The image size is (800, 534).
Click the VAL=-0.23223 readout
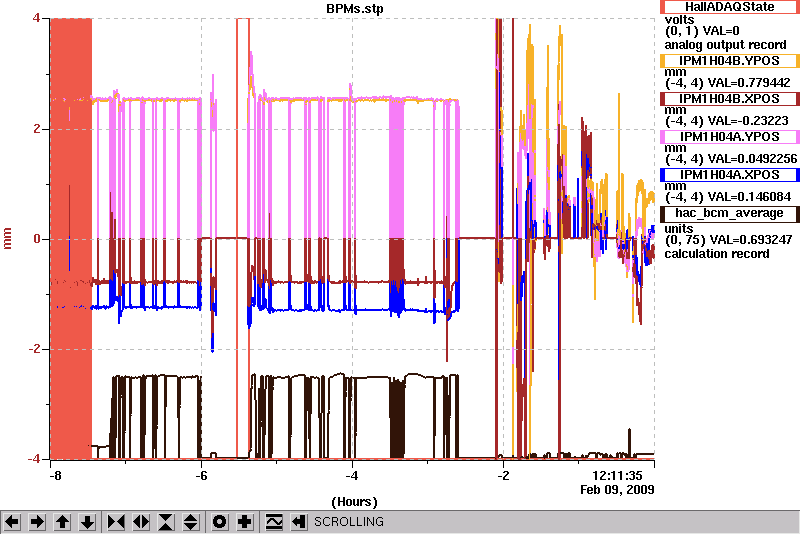tap(748, 121)
